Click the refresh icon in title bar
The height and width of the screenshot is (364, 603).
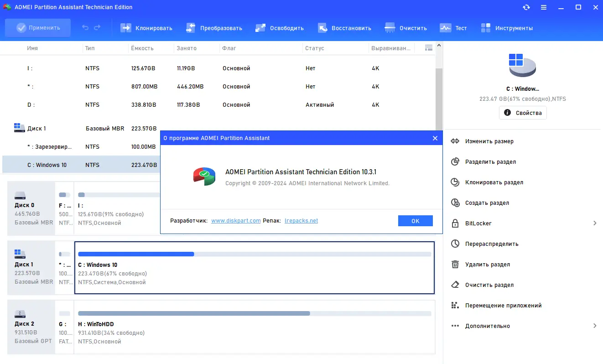click(526, 7)
